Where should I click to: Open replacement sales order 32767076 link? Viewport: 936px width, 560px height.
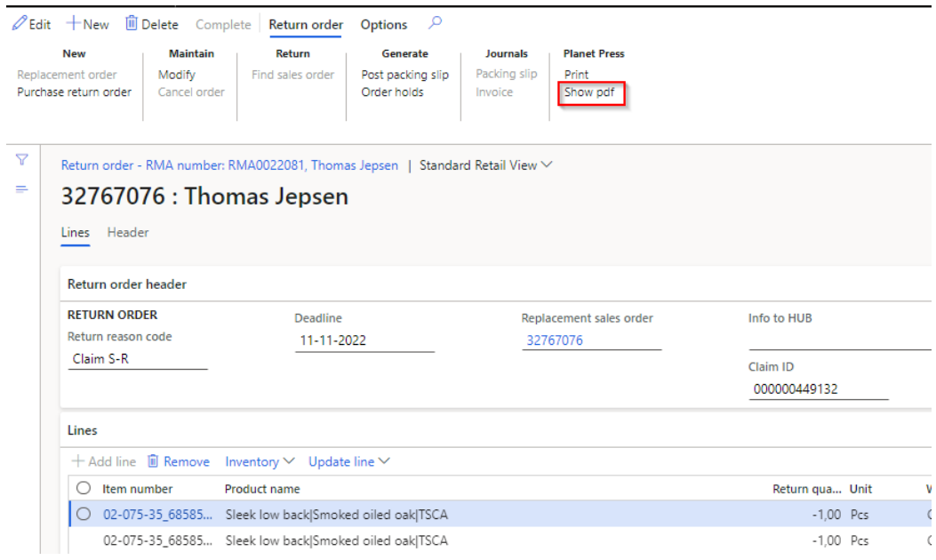555,340
